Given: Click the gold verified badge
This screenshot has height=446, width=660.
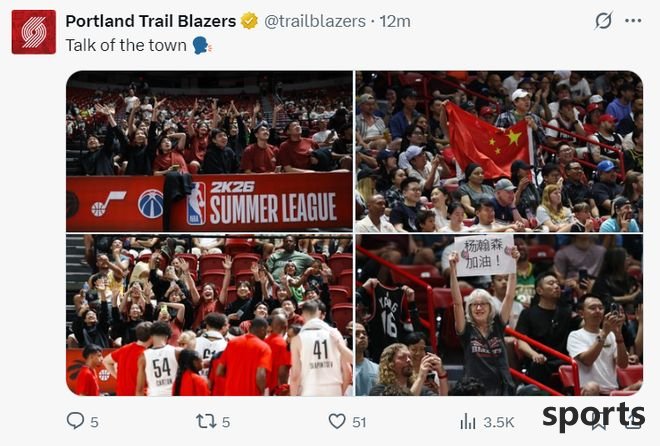Looking at the screenshot, I should [249, 21].
